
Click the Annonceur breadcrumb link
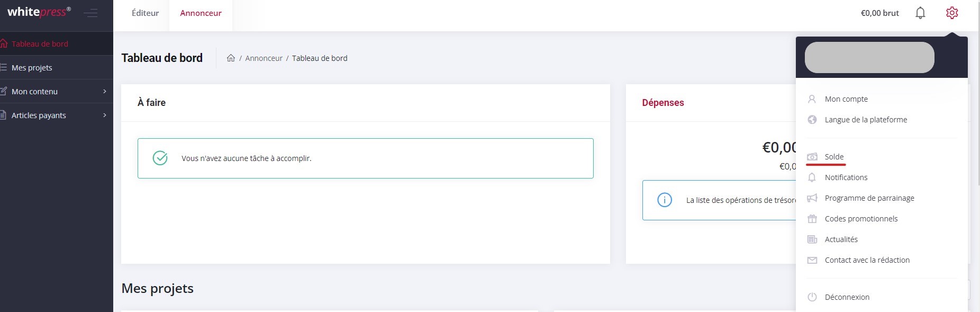tap(264, 58)
